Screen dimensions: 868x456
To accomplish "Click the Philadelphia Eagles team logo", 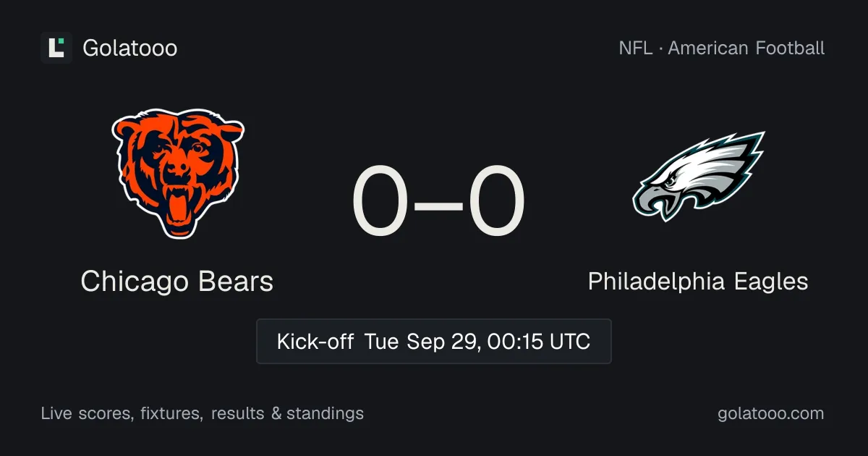I will [698, 177].
